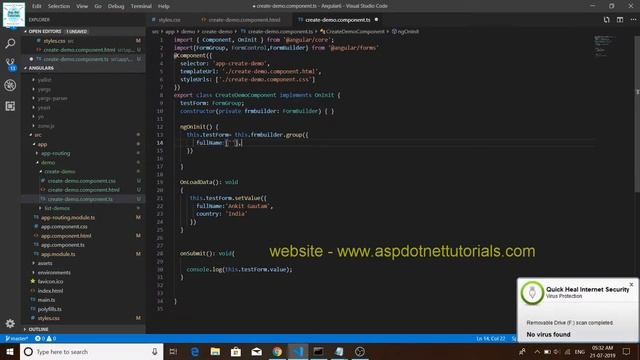Open Task View on the taskbar

173,351
